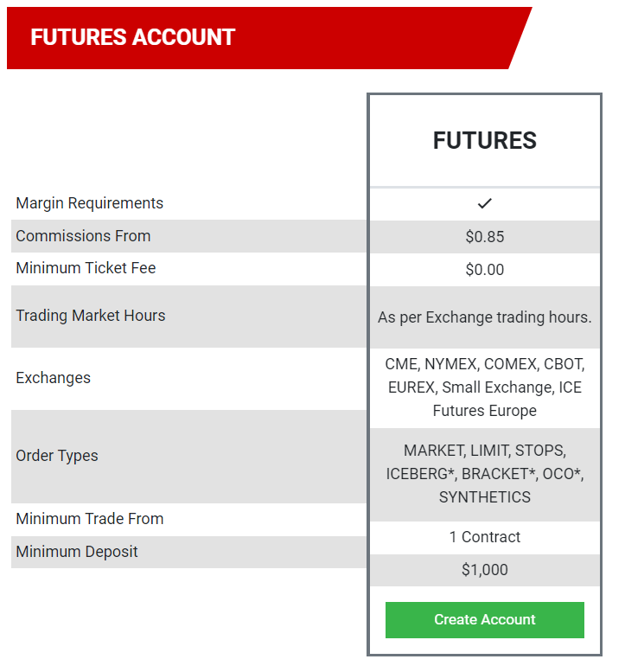Click the Trading Market Hours label

pyautogui.click(x=91, y=316)
